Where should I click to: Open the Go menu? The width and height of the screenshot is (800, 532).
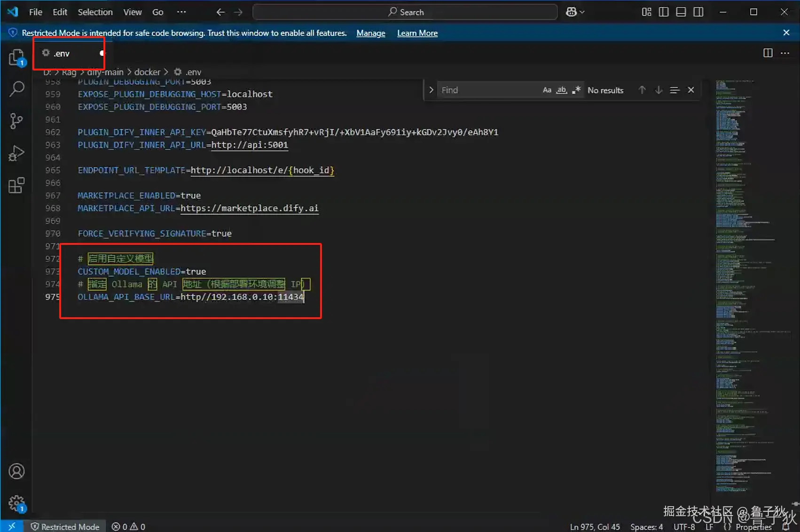[x=158, y=12]
